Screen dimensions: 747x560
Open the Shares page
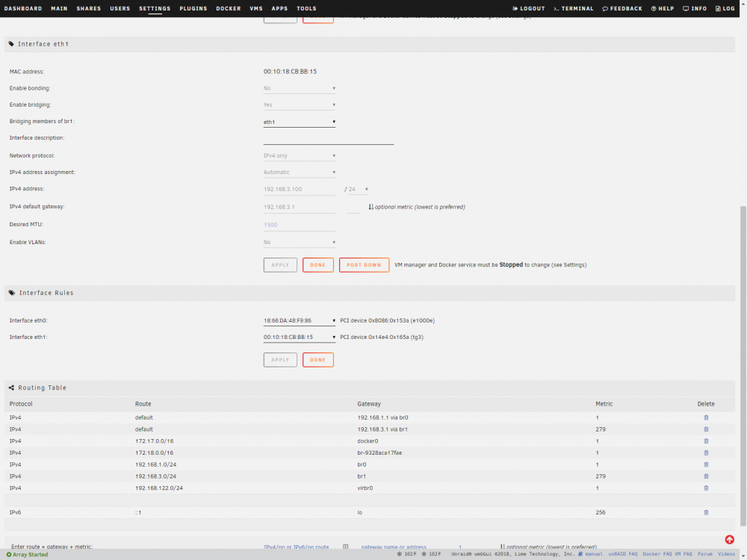click(x=89, y=8)
